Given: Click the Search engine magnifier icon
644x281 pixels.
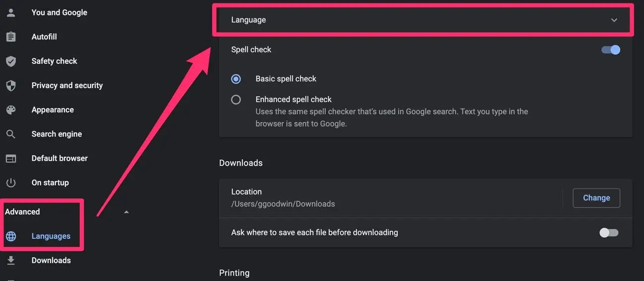Looking at the screenshot, I should [11, 134].
